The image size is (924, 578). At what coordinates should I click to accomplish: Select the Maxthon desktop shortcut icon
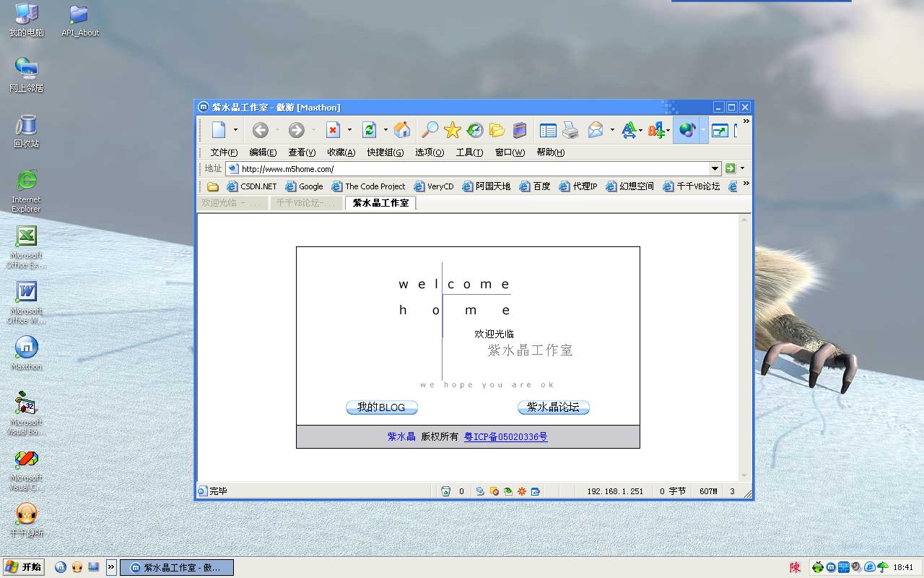tap(27, 353)
